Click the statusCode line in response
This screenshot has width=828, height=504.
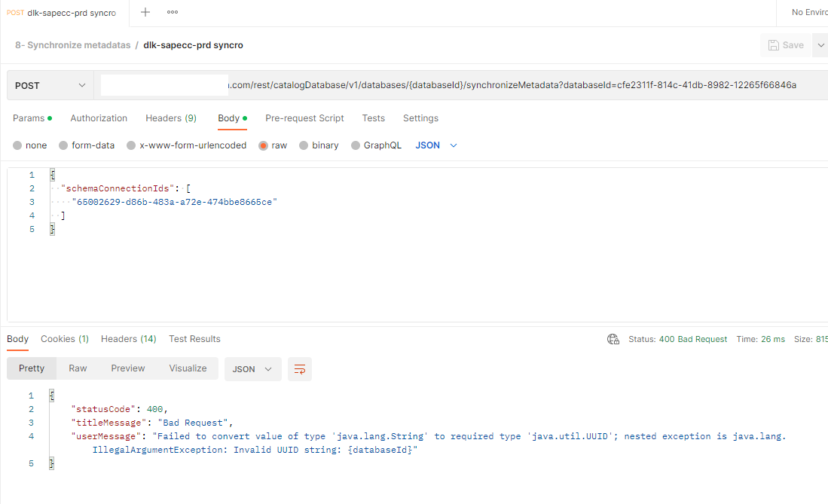(119, 409)
